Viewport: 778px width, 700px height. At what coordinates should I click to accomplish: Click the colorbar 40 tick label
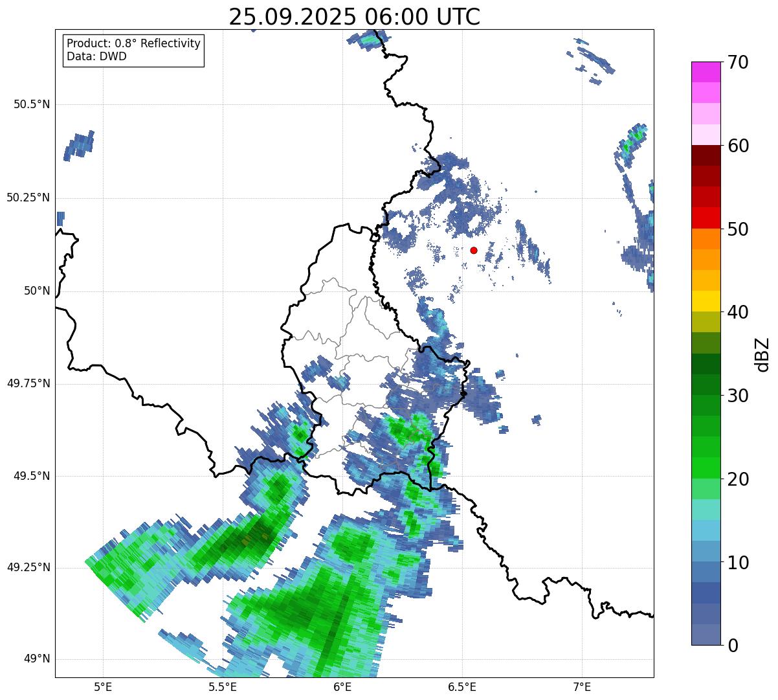pos(738,312)
